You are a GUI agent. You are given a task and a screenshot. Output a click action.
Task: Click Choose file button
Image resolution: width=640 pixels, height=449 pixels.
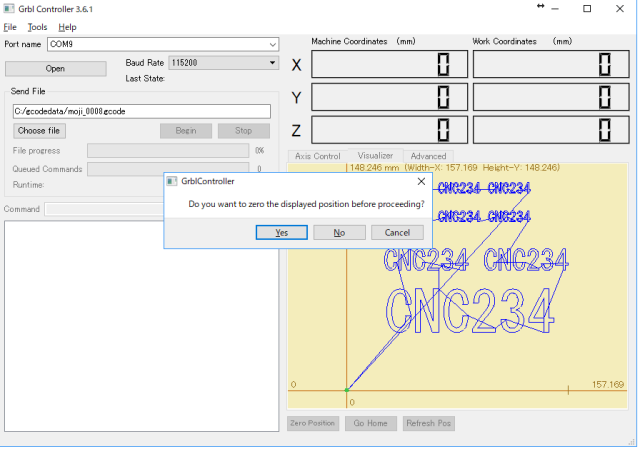coord(39,131)
